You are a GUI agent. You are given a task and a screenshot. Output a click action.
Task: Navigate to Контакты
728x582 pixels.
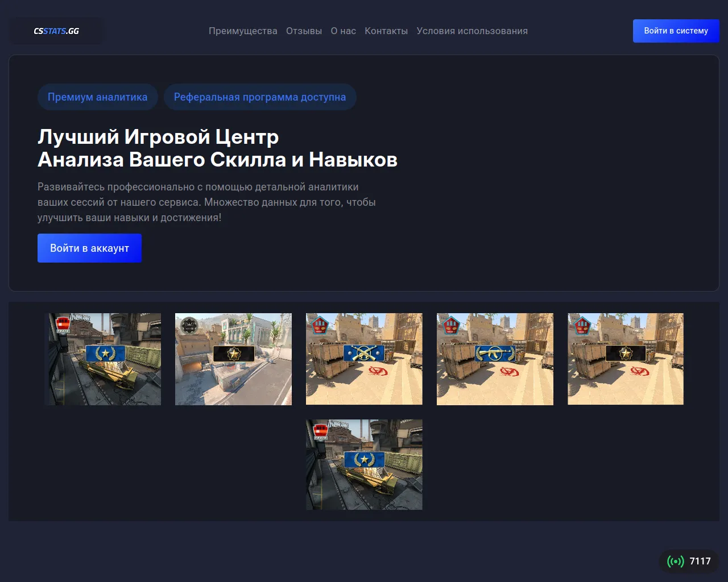[386, 31]
